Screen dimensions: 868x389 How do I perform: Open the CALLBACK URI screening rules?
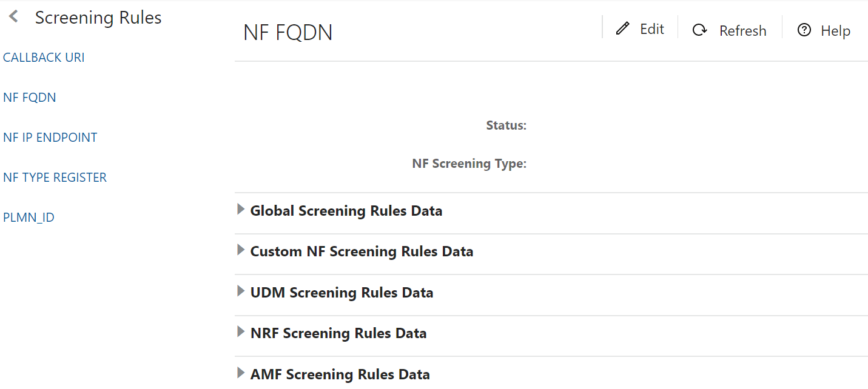click(x=44, y=57)
